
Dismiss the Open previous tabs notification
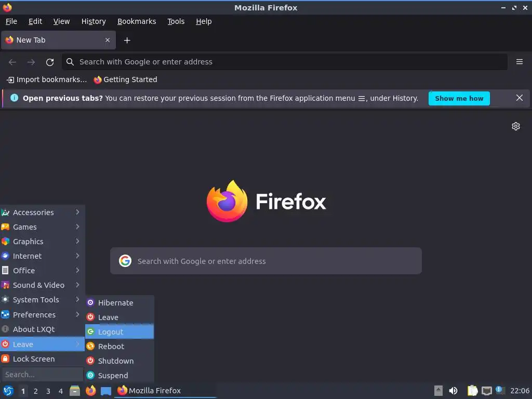(x=520, y=98)
